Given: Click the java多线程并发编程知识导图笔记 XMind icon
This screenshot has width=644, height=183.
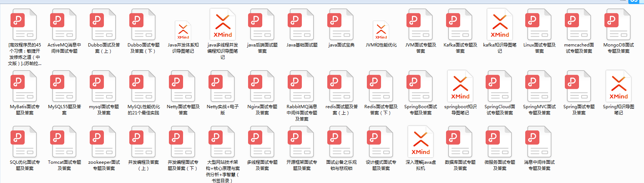Looking at the screenshot, I should [x=223, y=24].
